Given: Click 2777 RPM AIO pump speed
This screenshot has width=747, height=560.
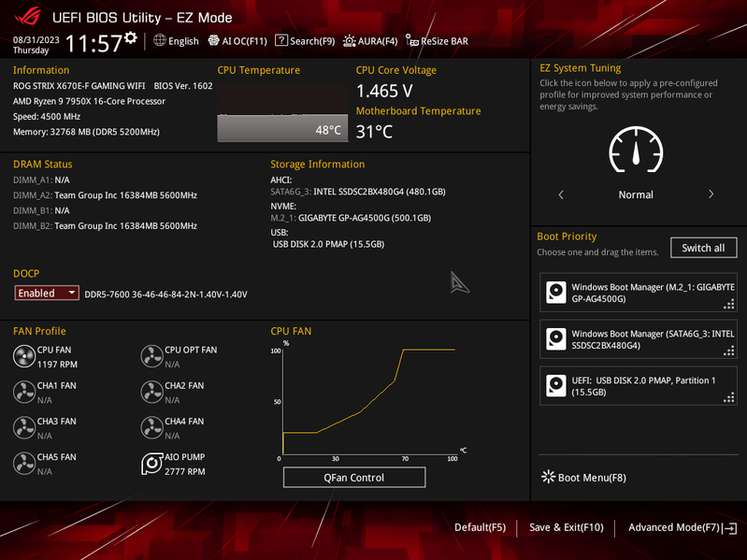Looking at the screenshot, I should click(185, 471).
